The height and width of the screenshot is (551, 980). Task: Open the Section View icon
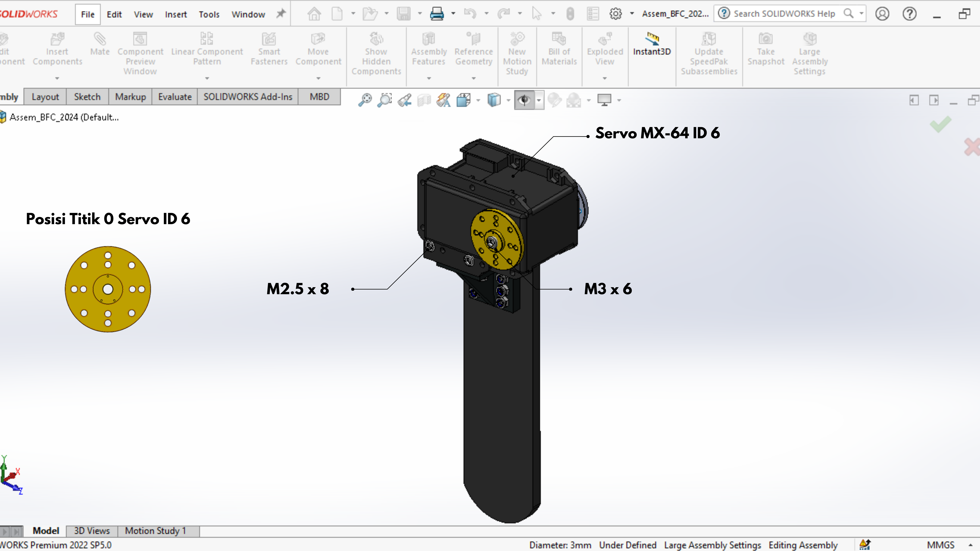(x=424, y=100)
